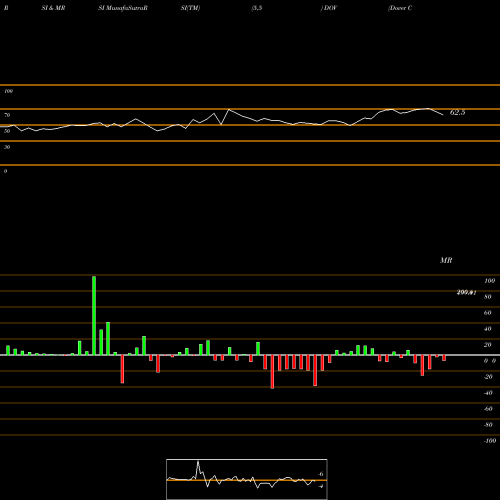This screenshot has height=500, width=500.
Task: Click the "(Dover C" header text
Action: point(400,8)
